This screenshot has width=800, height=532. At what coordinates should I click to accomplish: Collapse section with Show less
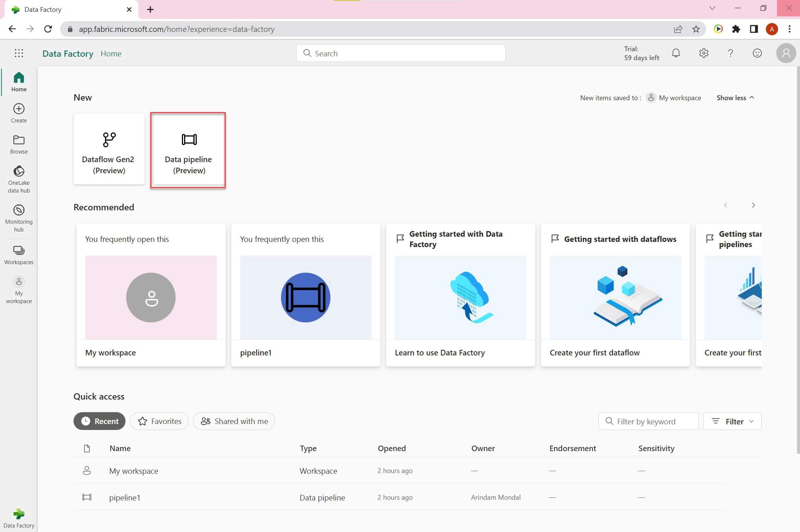point(735,98)
